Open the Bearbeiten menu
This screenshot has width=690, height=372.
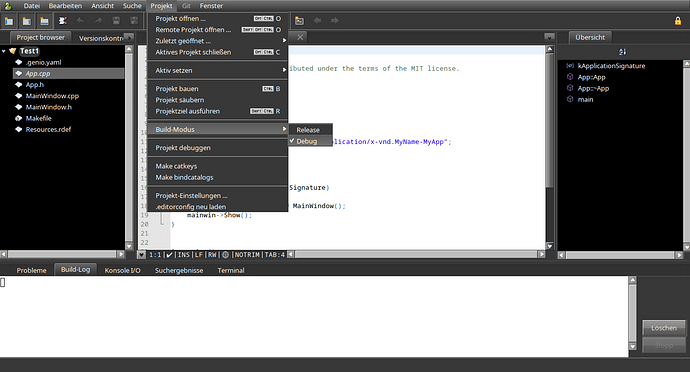65,6
